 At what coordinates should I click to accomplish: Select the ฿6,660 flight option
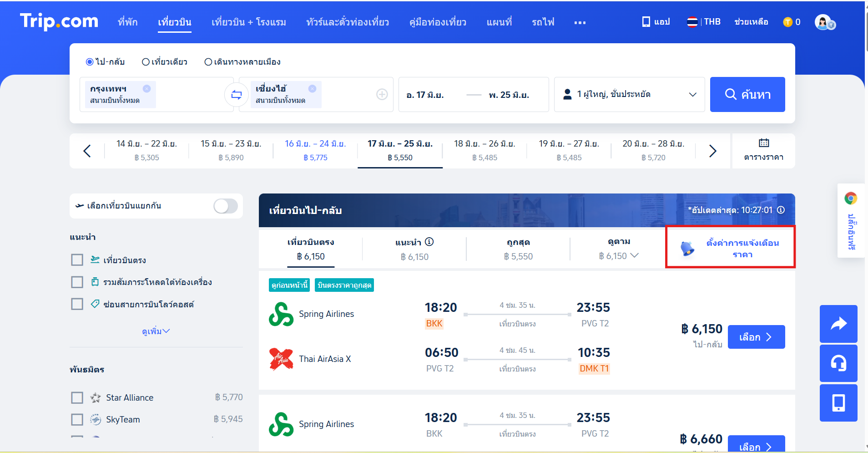pyautogui.click(x=756, y=444)
